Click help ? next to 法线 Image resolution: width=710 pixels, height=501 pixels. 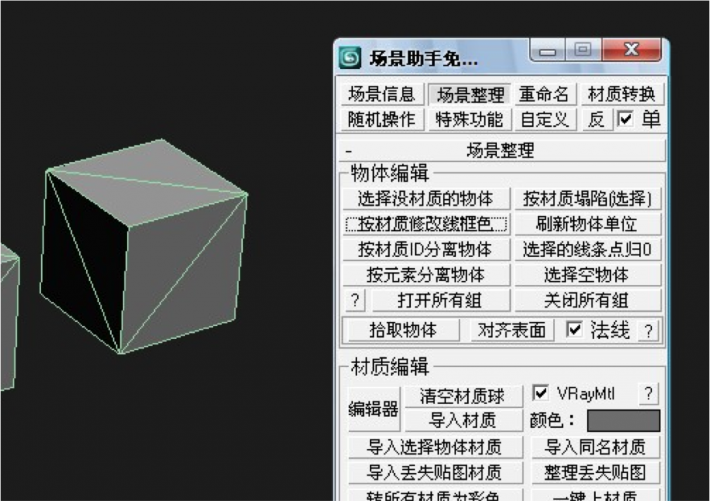click(648, 330)
